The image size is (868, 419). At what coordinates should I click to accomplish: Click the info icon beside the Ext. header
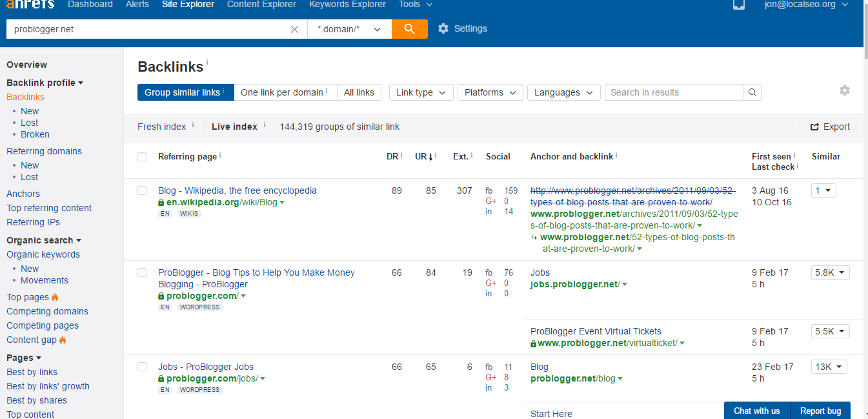472,155
